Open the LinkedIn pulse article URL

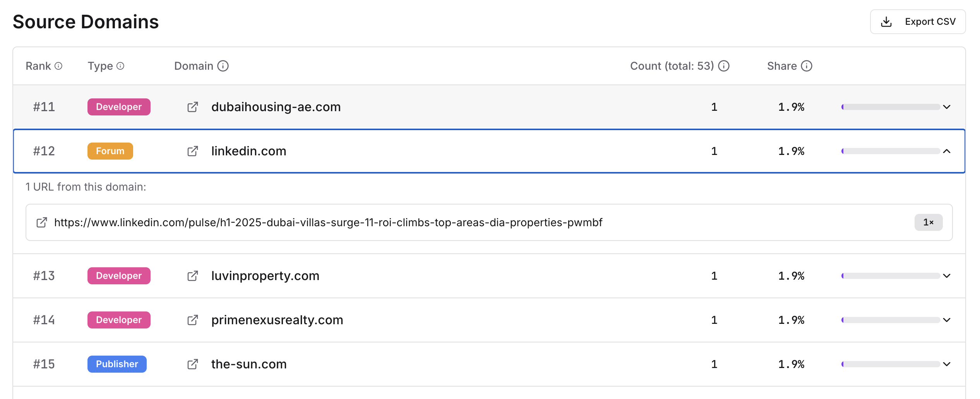coord(329,222)
